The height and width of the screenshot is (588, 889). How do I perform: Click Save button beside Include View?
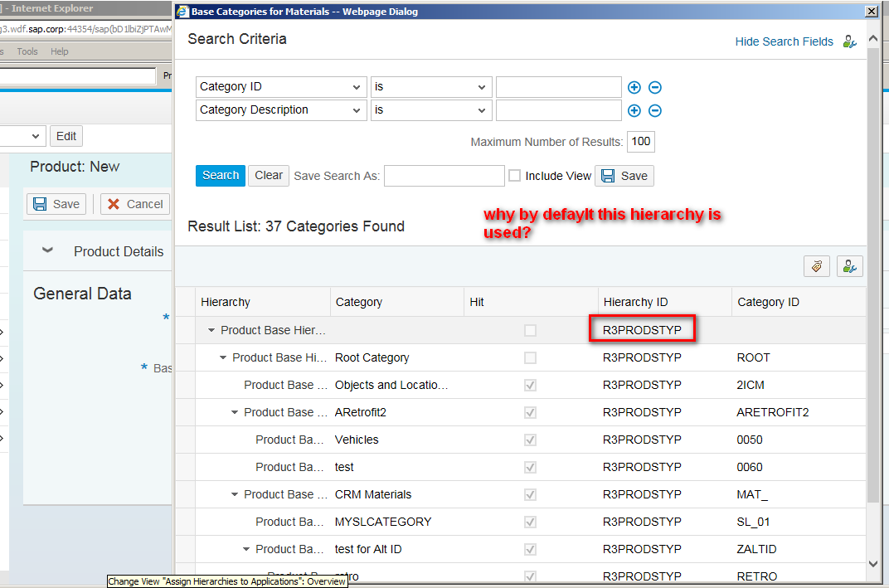click(x=624, y=176)
